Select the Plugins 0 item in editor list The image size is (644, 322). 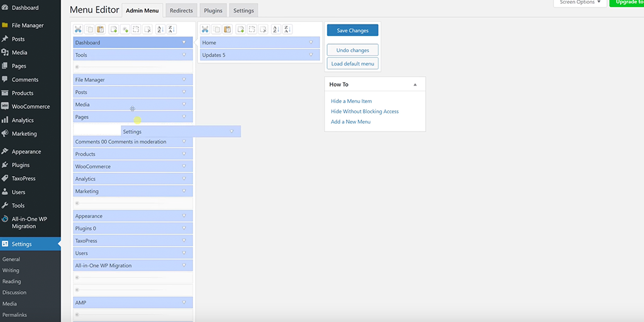133,228
